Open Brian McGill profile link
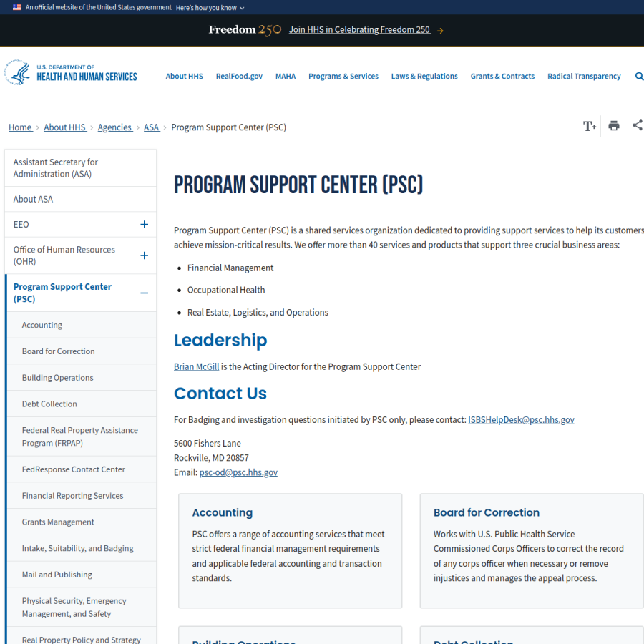The height and width of the screenshot is (644, 644). (x=196, y=367)
